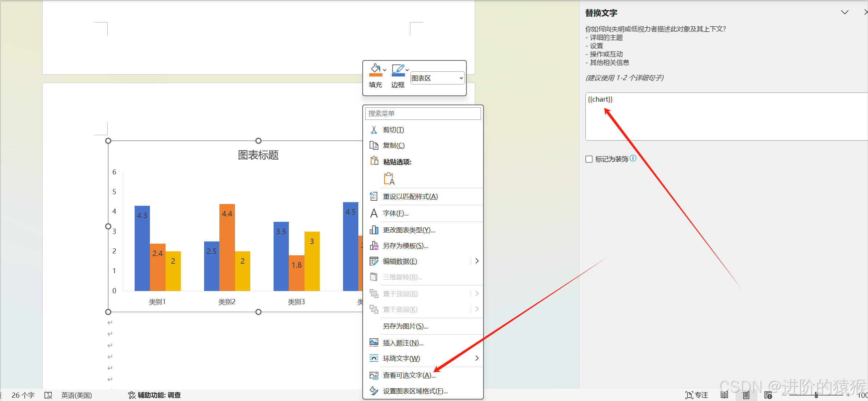The height and width of the screenshot is (401, 868).
Task: Open 设置图表区域格式(F)... entry
Action: coord(423,391)
